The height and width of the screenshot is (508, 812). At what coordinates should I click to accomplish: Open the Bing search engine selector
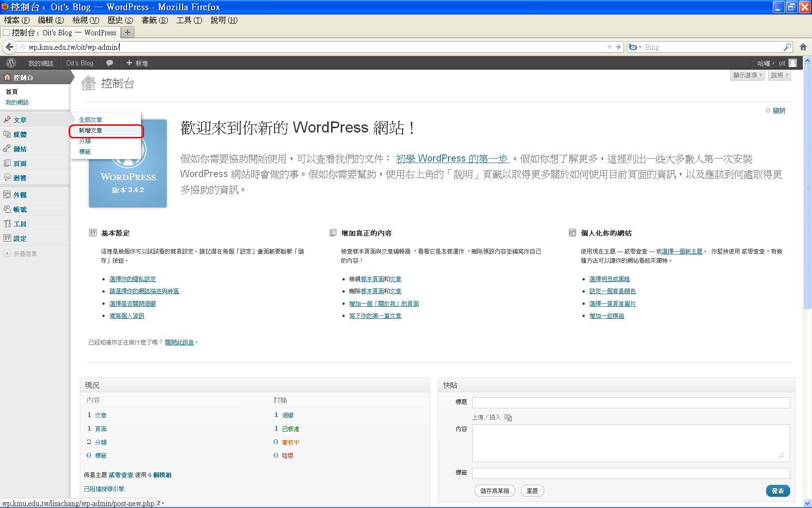tap(635, 47)
